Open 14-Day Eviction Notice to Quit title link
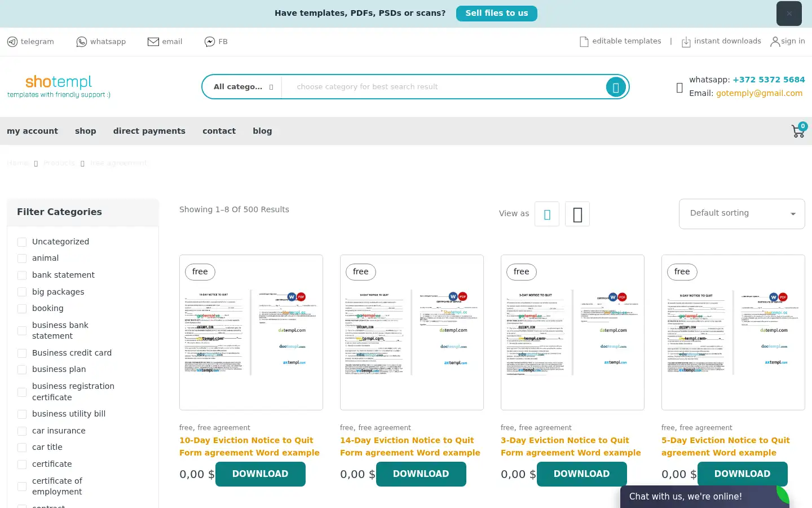The image size is (812, 508). (410, 446)
